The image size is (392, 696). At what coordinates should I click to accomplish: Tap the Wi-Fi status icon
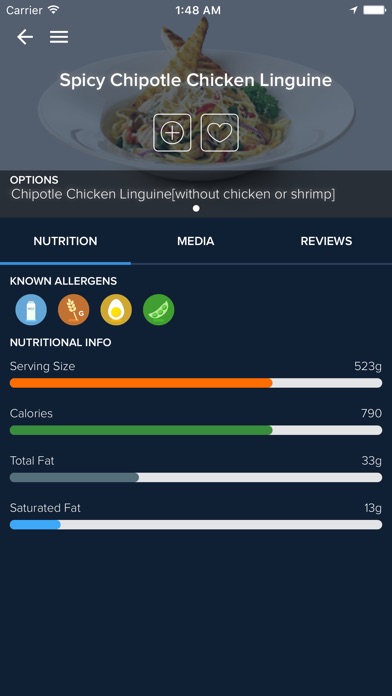[x=54, y=10]
